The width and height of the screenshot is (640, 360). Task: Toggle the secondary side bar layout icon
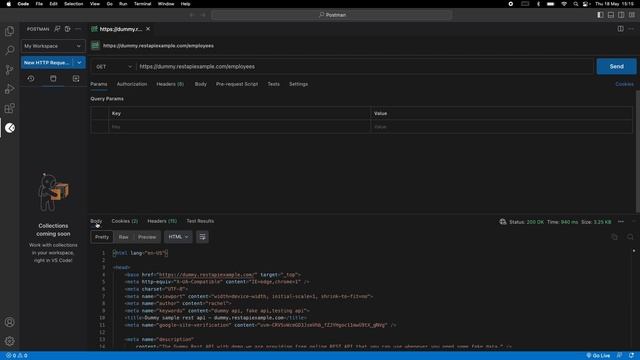621,15
